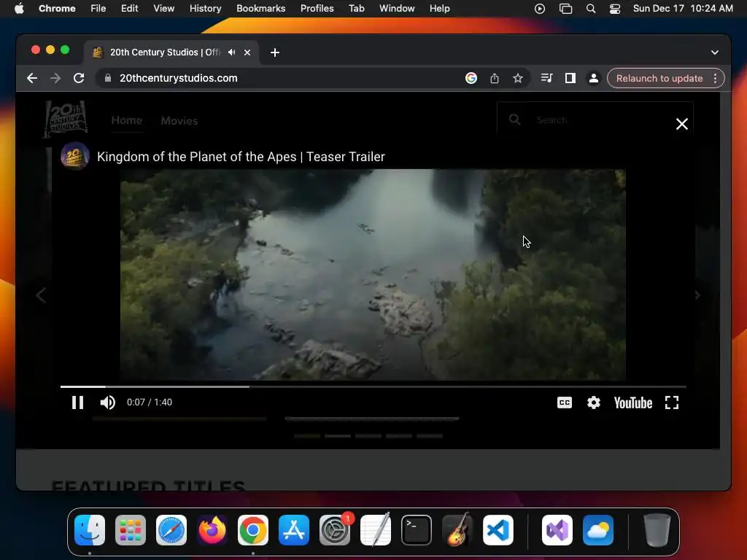Open Spotlight search in menu bar
This screenshot has width=747, height=560.
591,9
